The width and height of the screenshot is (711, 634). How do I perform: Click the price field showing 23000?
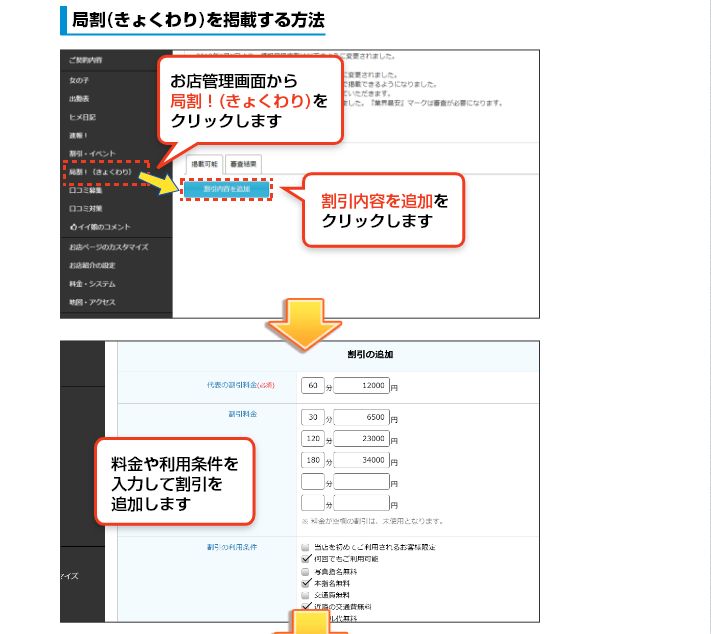point(361,439)
